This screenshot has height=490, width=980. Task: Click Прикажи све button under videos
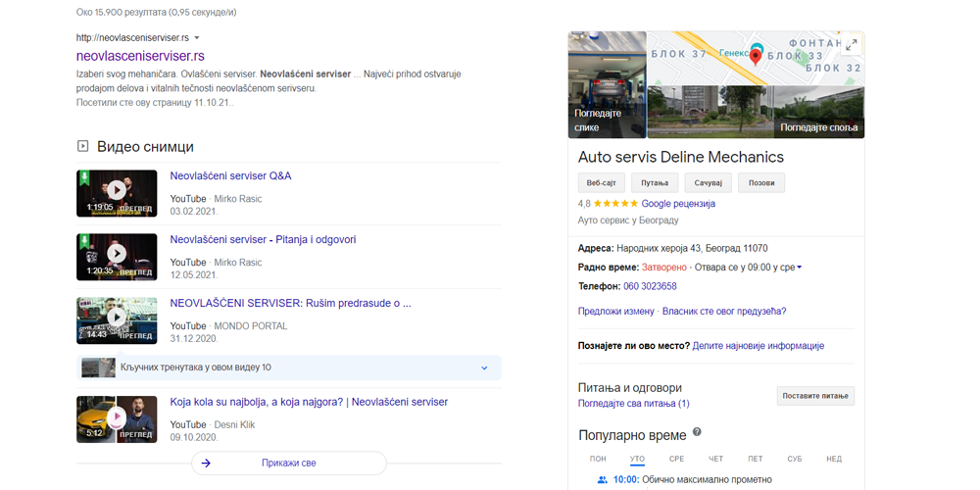click(289, 464)
